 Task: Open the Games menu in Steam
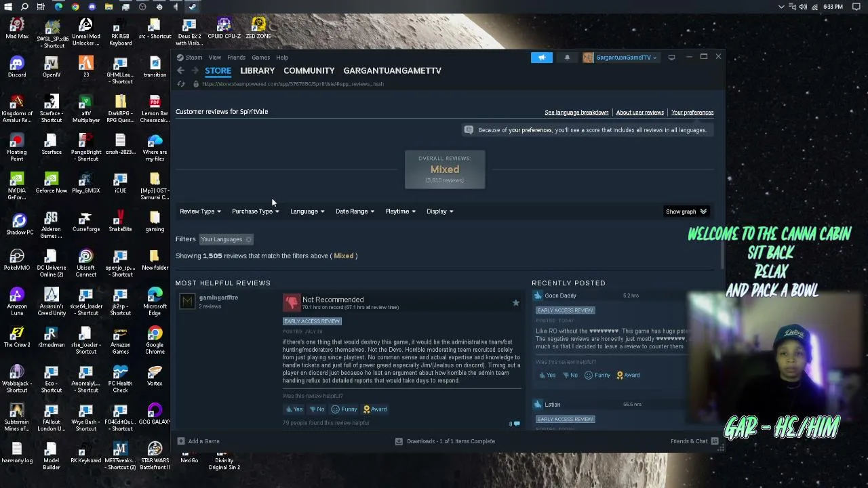coord(260,58)
